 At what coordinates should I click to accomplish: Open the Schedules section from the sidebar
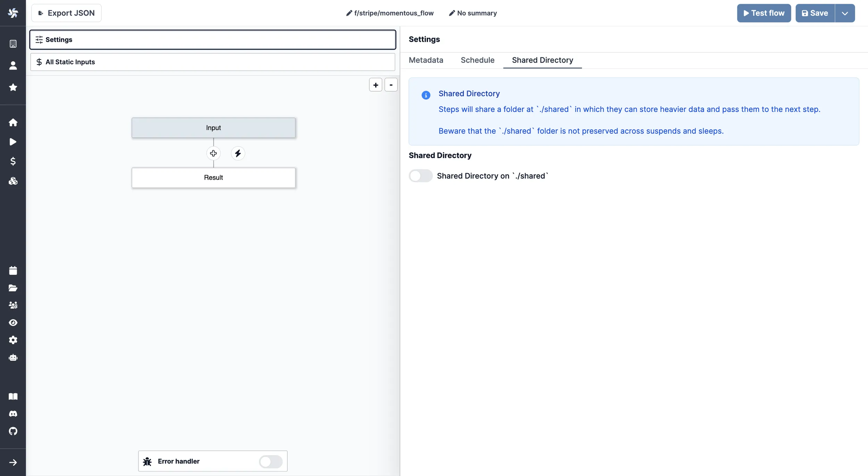click(x=13, y=270)
